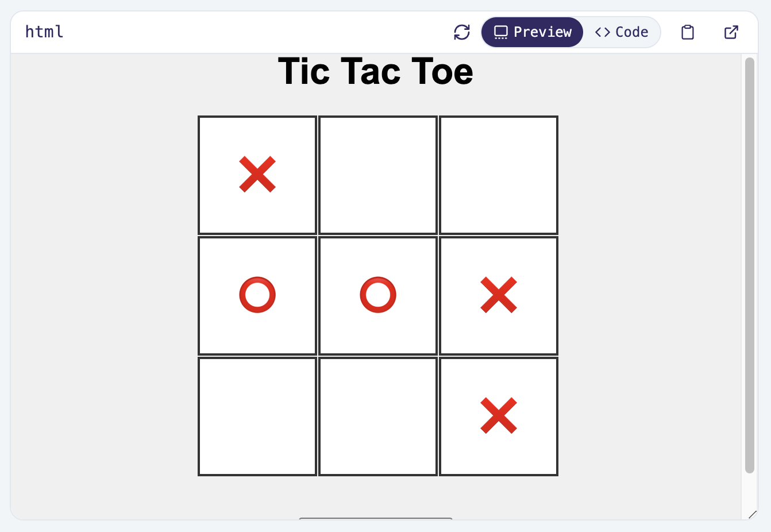Click the O in the center cell
Viewport: 771px width, 532px height.
(x=378, y=295)
